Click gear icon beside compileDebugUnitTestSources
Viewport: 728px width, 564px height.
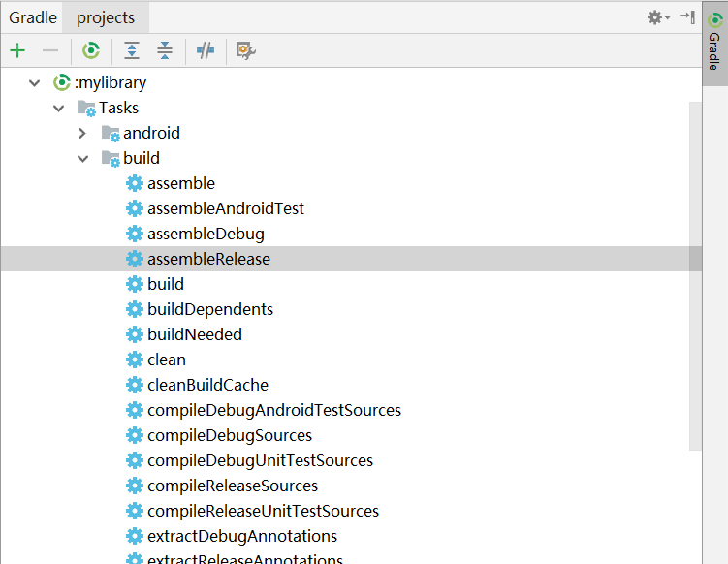(x=135, y=460)
